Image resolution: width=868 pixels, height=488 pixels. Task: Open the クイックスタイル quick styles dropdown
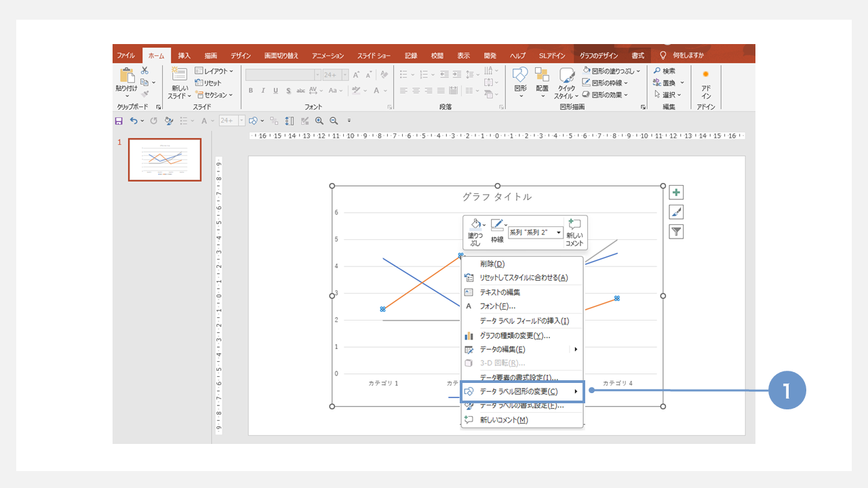[566, 83]
